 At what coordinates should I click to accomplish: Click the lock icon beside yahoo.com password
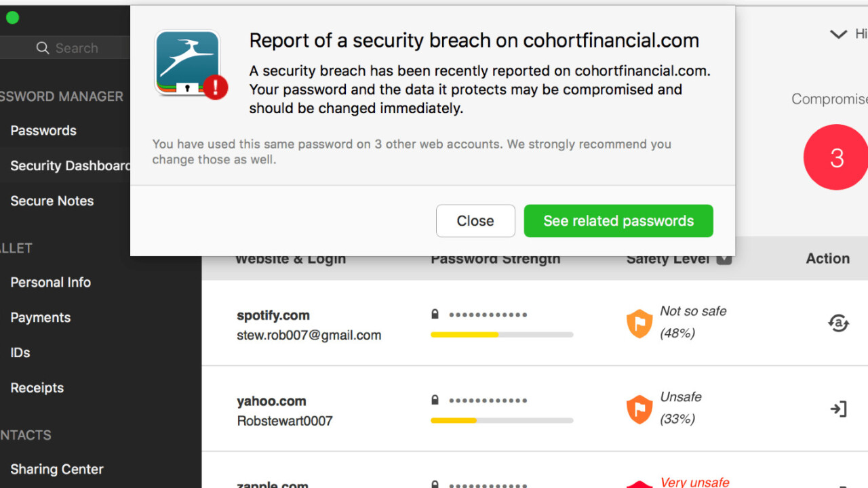(x=435, y=400)
